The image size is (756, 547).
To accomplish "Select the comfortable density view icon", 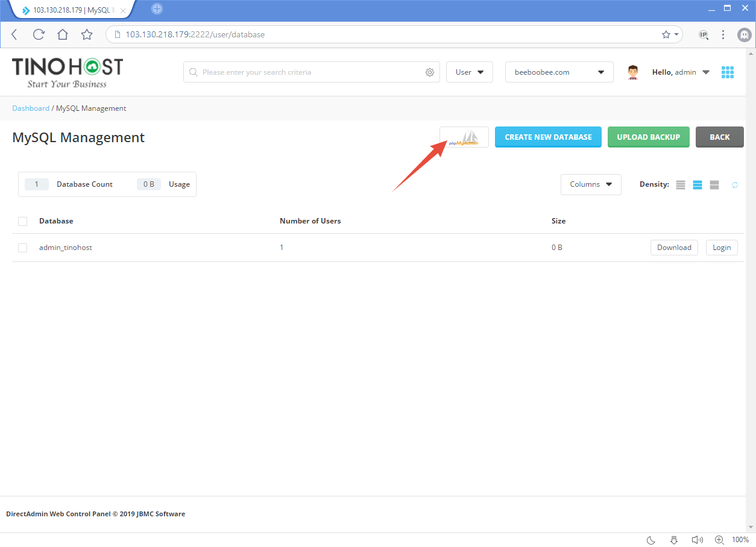I will point(714,184).
